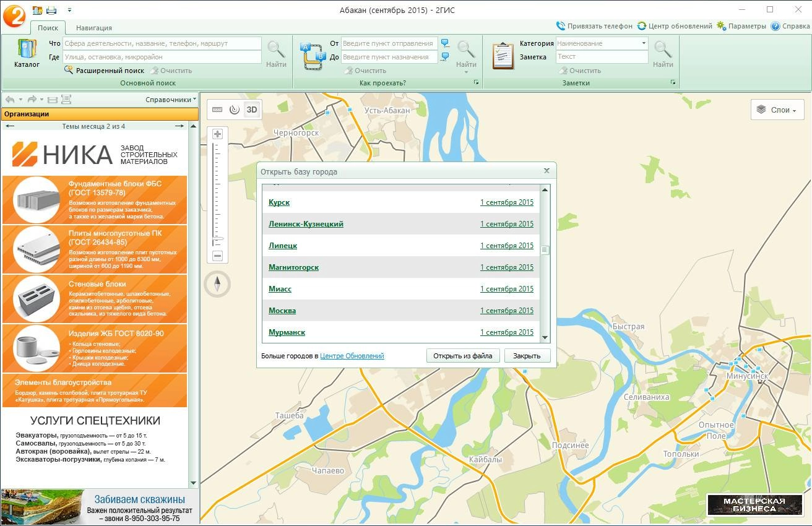The width and height of the screenshot is (812, 526).
Task: Pick departure point on map icon
Action: (445, 43)
